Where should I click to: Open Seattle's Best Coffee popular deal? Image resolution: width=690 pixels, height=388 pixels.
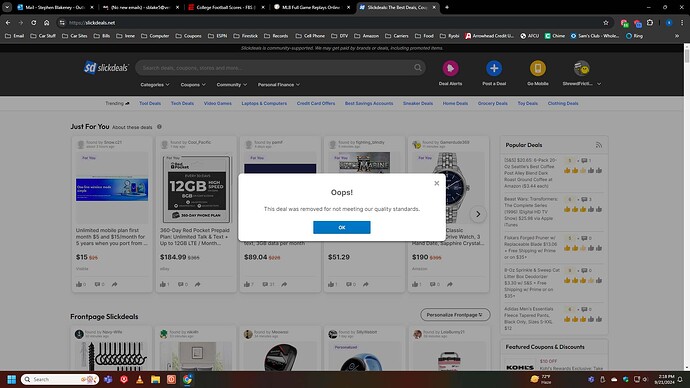530,173
